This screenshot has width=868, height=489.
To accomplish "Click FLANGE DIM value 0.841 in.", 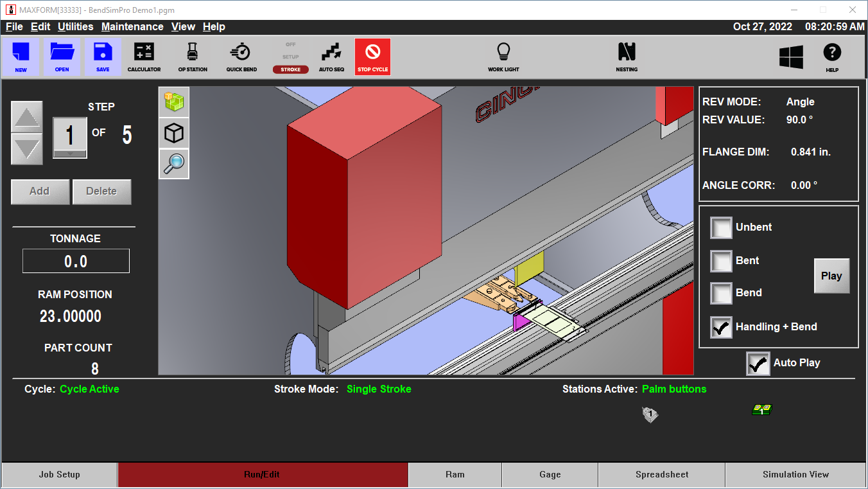I will (811, 152).
